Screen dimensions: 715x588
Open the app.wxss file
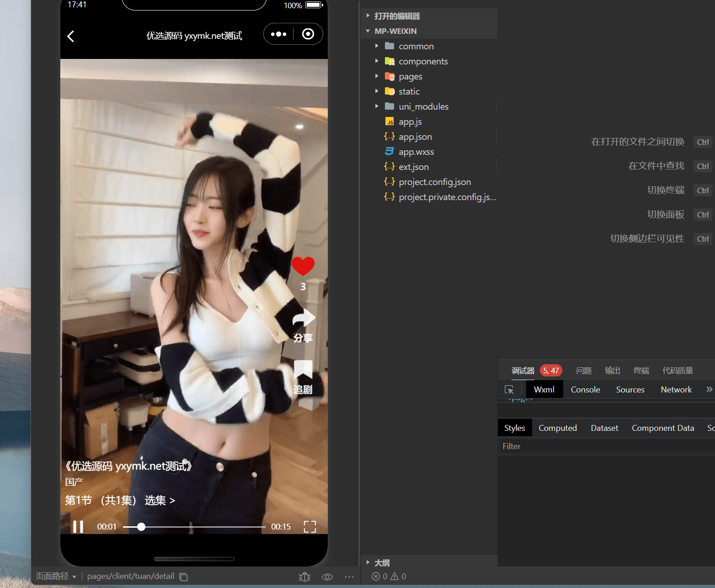point(429,152)
